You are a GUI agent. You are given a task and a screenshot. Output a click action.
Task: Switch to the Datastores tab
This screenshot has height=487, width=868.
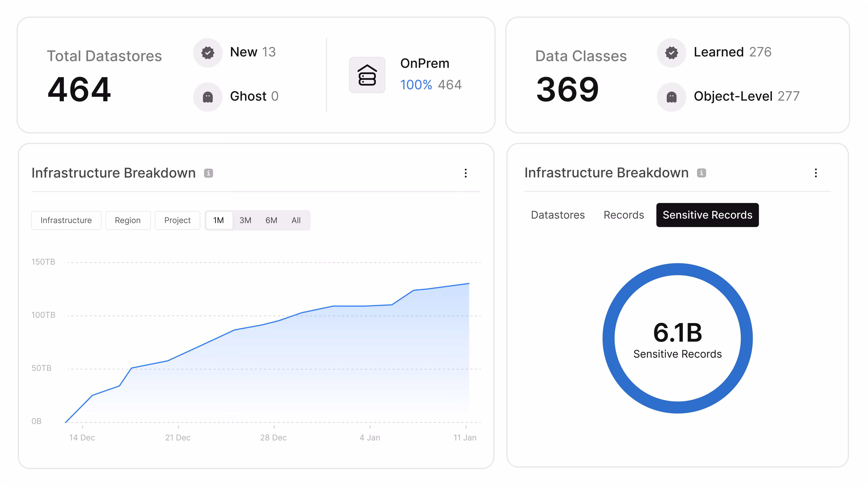(x=558, y=215)
